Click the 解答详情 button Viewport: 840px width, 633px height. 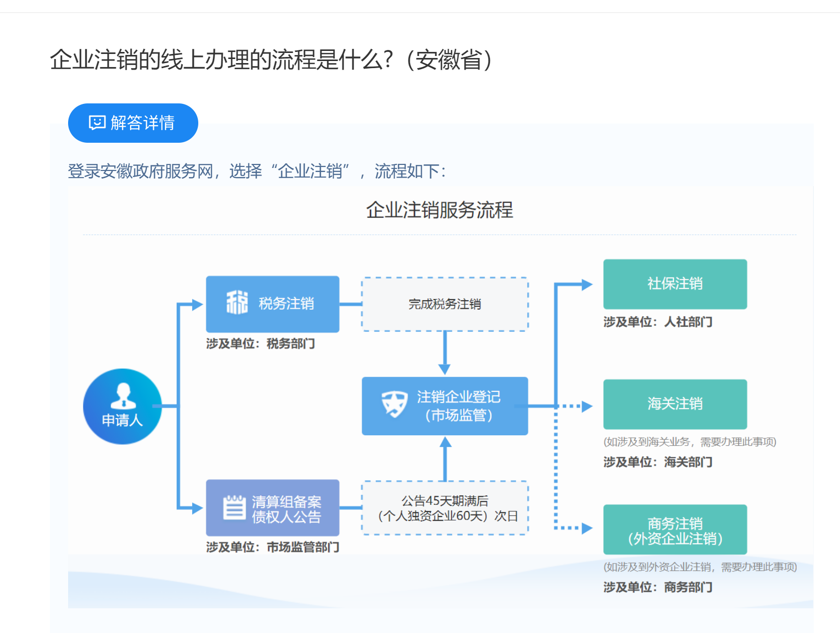coord(133,123)
